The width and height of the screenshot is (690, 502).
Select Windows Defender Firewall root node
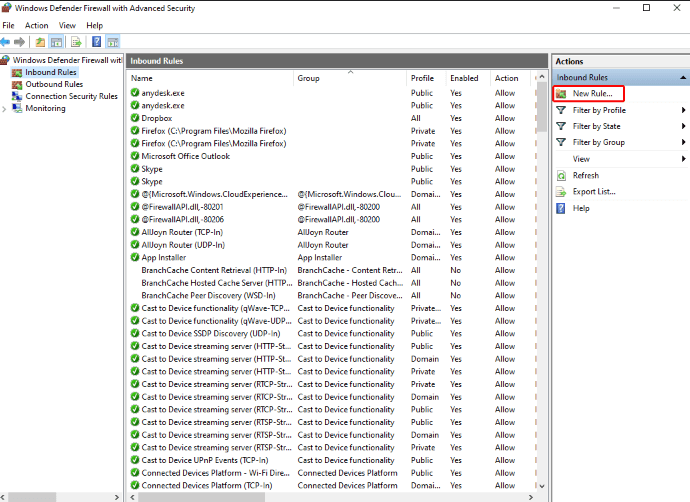[67, 60]
